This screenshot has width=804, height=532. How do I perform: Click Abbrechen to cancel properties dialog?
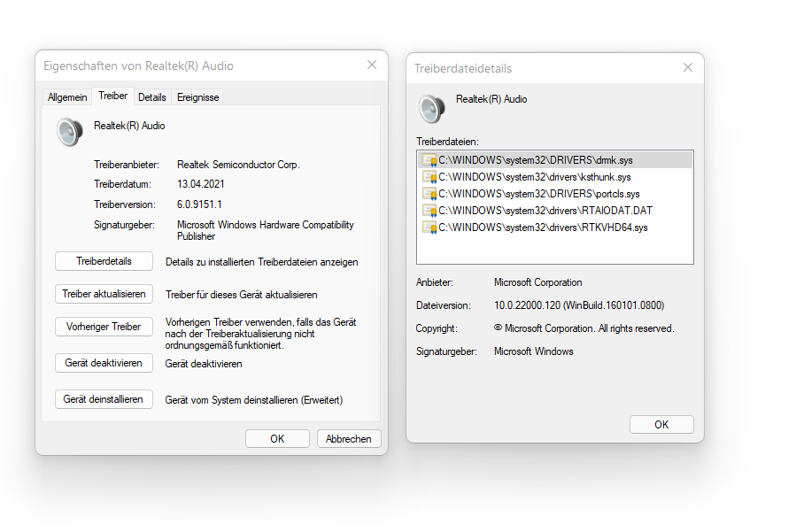coord(349,439)
